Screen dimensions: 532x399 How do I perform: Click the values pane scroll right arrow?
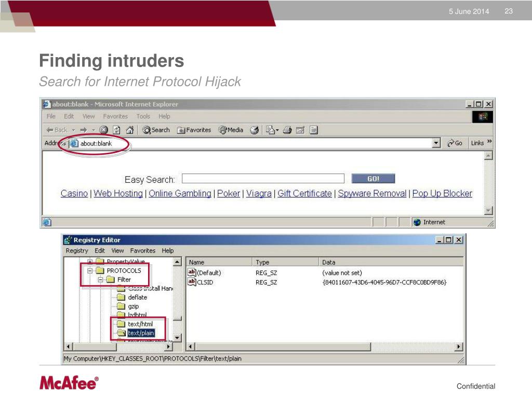pos(459,347)
